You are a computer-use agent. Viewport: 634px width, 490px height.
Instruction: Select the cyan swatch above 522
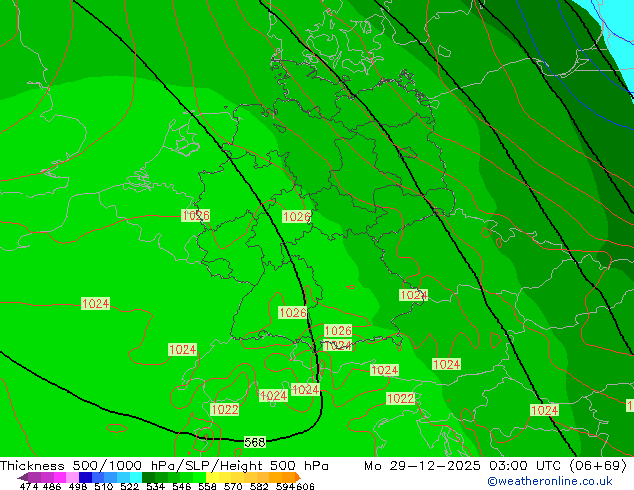pyautogui.click(x=136, y=477)
